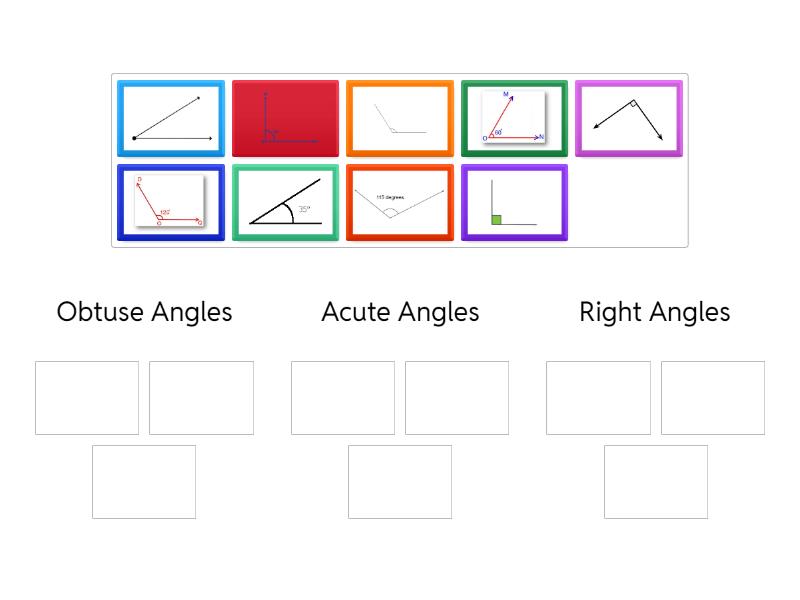Click the first Right Angles drop slot
Viewport: 800px width, 600px height.
pyautogui.click(x=598, y=398)
